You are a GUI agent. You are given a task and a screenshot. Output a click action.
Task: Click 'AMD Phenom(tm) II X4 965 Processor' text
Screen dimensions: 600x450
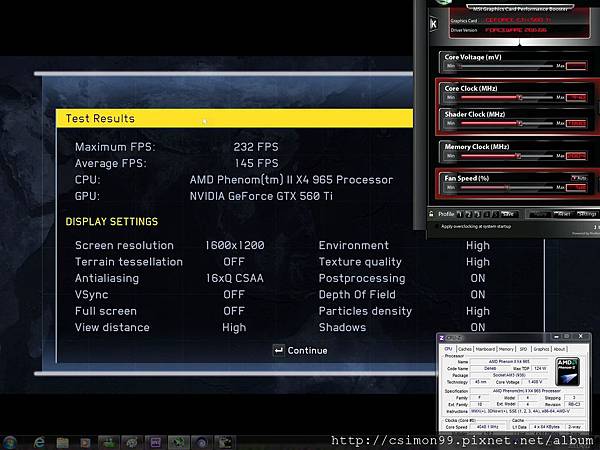point(291,180)
